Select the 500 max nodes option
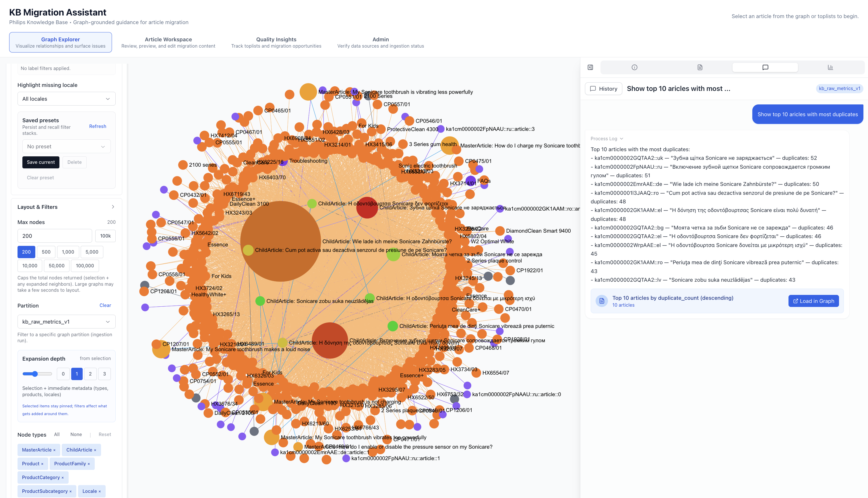Viewport: 868px width, 498px height. 46,252
